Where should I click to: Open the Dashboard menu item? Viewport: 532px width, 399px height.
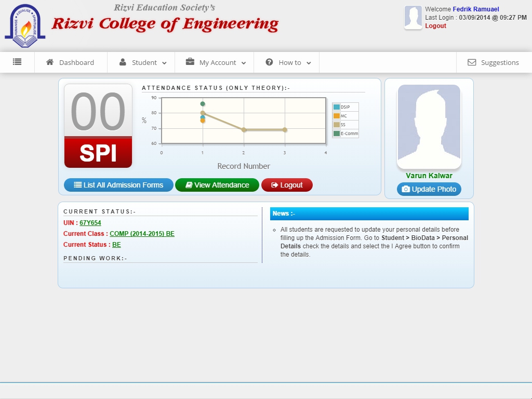pos(71,62)
